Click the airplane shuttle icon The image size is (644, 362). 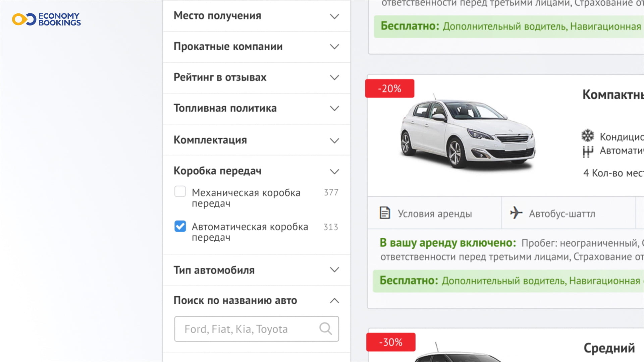[x=516, y=213]
